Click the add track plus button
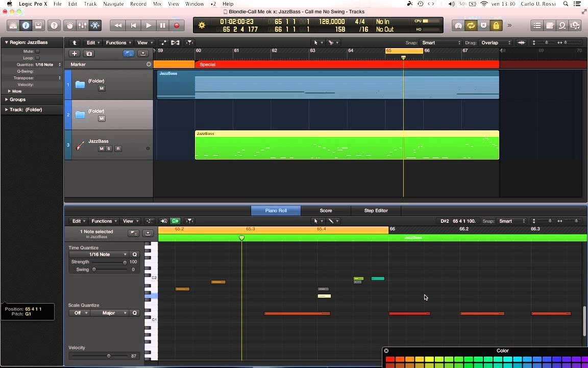Image resolution: width=588 pixels, height=368 pixels. (x=75, y=54)
